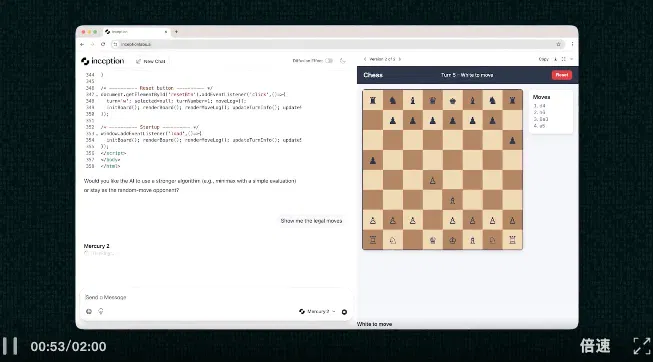Image resolution: width=653 pixels, height=362 pixels.
Task: Click the site info icon in address bar
Action: [115, 44]
